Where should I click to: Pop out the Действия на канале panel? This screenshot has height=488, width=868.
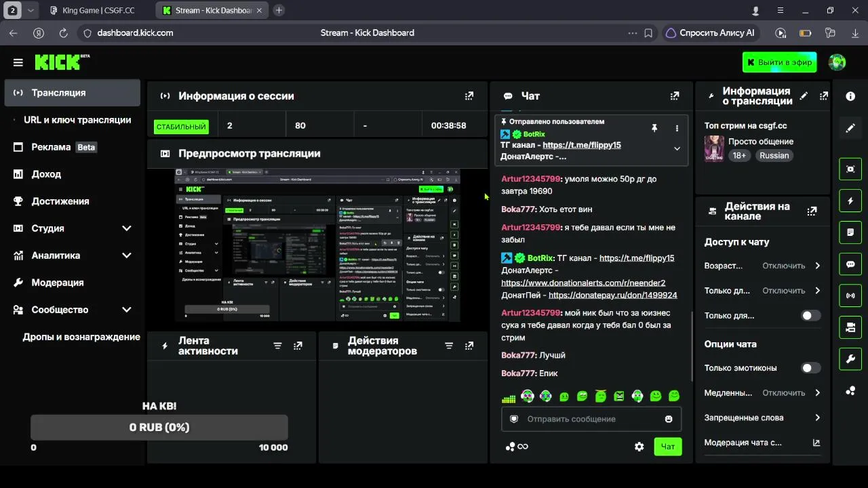[812, 211]
